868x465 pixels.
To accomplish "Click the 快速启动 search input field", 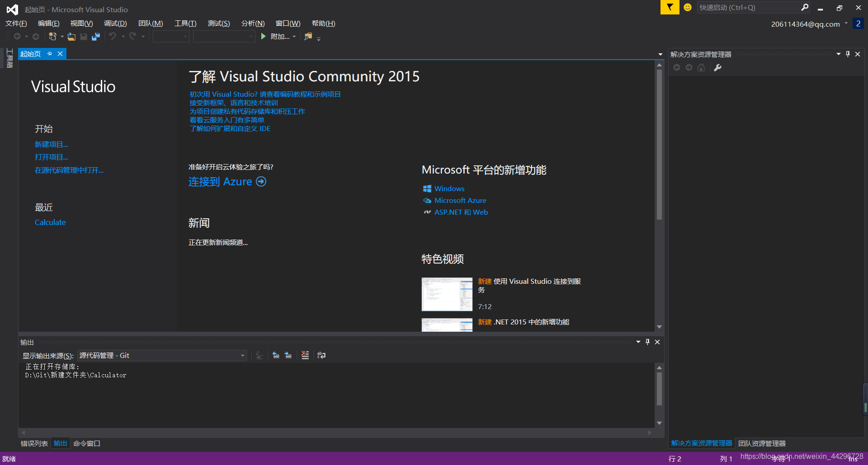I will coord(748,7).
